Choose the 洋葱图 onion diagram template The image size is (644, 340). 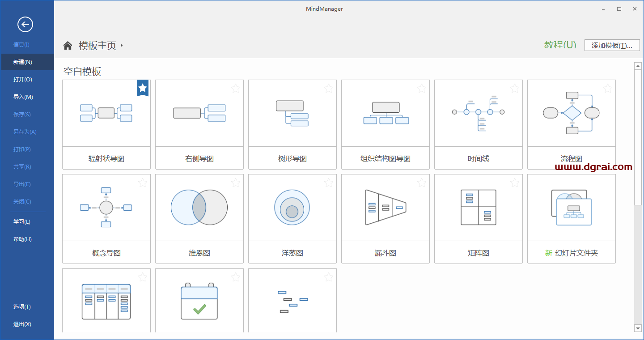coord(292,219)
